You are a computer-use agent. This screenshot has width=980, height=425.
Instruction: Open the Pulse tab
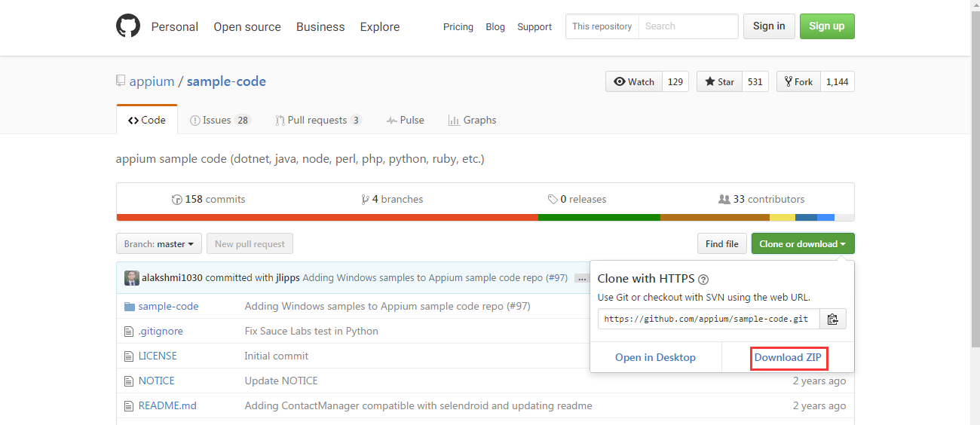click(406, 121)
